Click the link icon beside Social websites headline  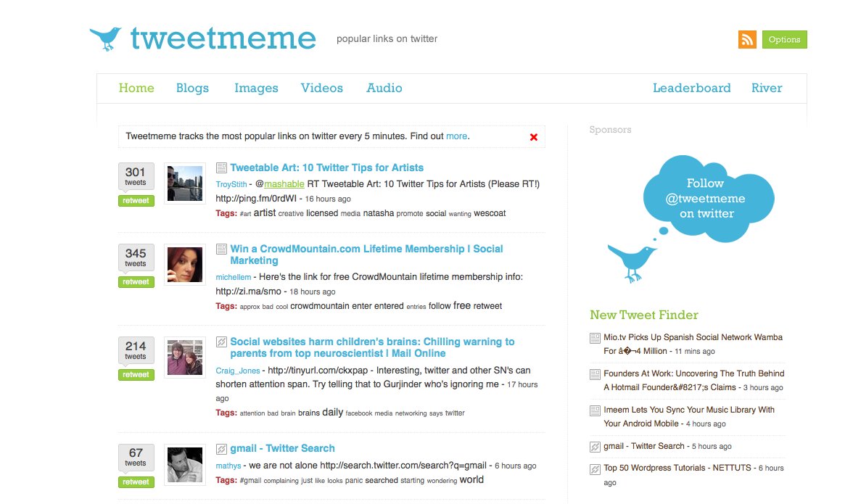tap(222, 342)
